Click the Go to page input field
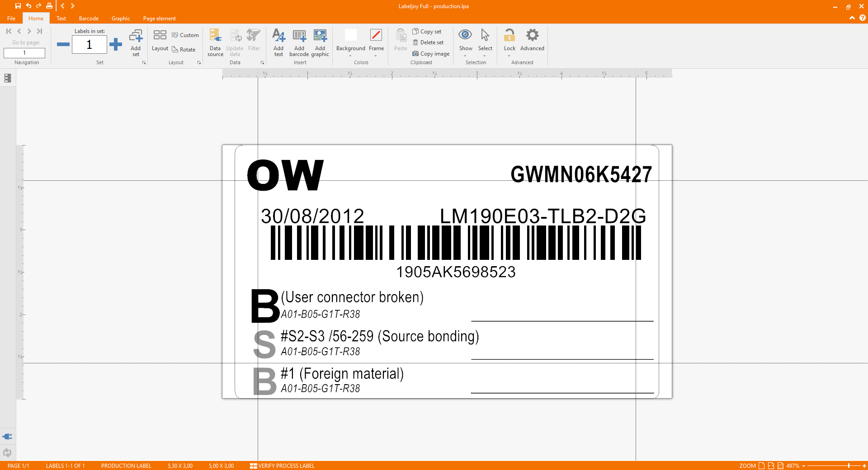 coord(24,53)
